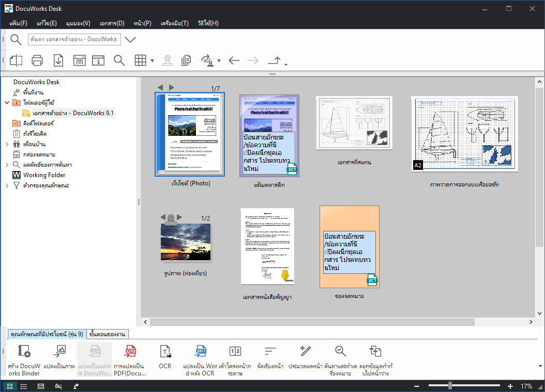Expand the เพื่อนบ้าน tree node

coord(7,144)
